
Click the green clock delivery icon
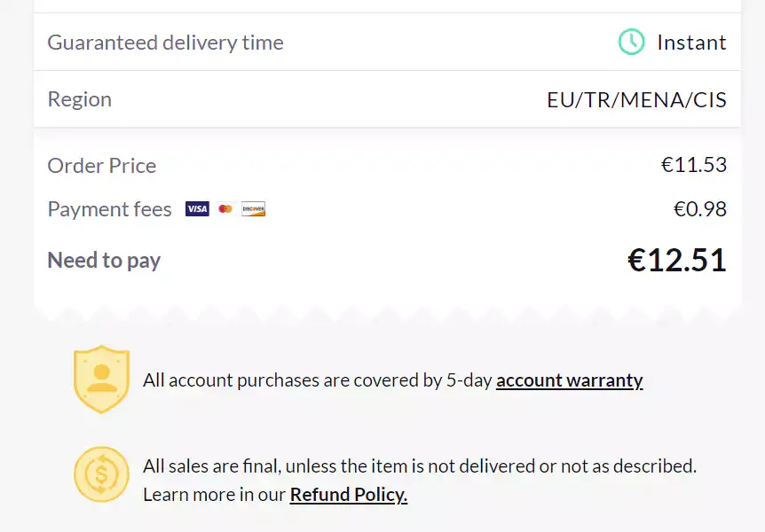click(x=631, y=42)
